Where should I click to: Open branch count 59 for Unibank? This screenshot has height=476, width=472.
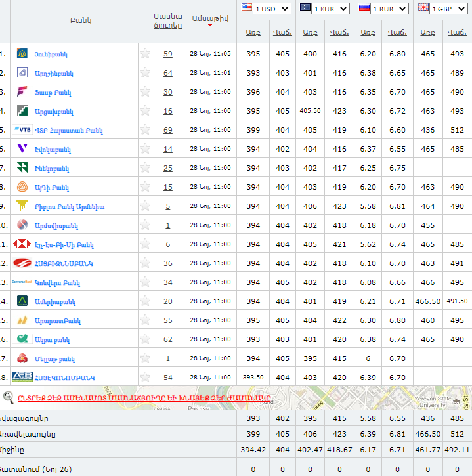168,54
